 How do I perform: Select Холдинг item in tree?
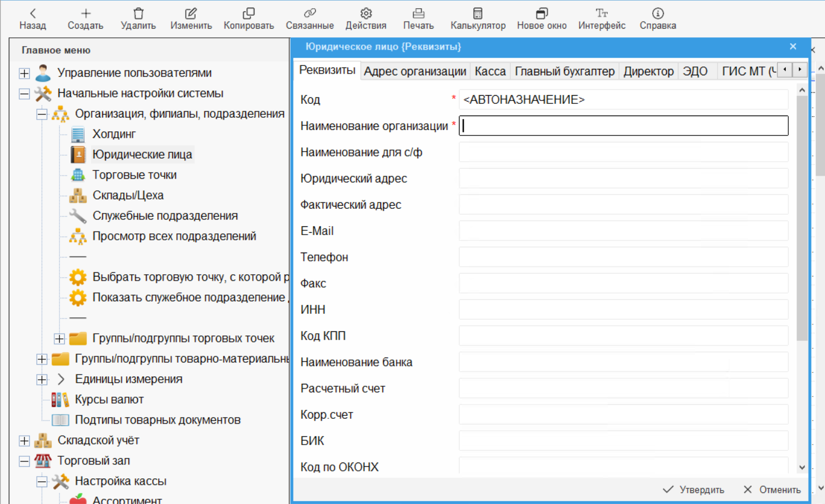coord(114,134)
